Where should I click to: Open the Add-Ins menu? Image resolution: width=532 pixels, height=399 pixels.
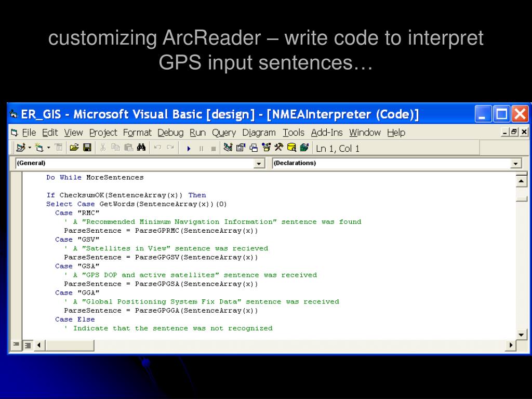pyautogui.click(x=327, y=132)
